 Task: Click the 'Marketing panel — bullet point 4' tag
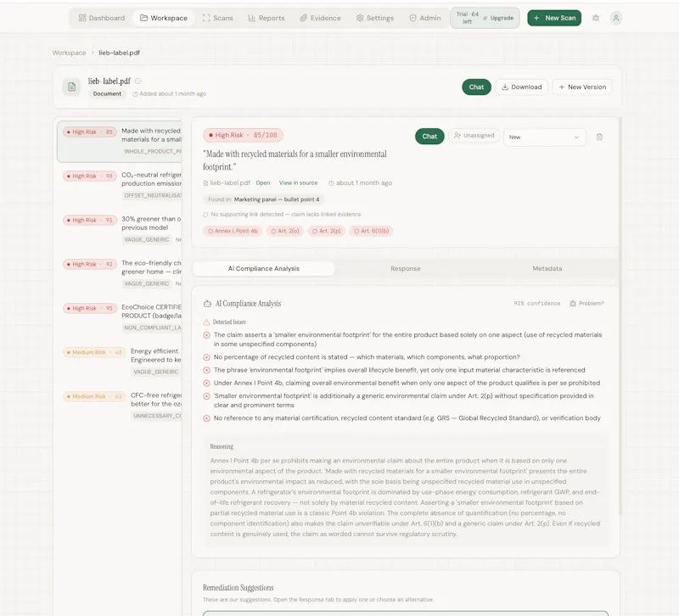tap(264, 199)
